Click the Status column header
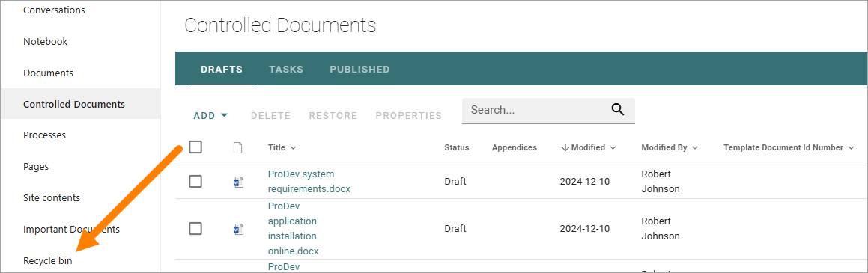Screen dimensions: 868x273 (x=457, y=147)
